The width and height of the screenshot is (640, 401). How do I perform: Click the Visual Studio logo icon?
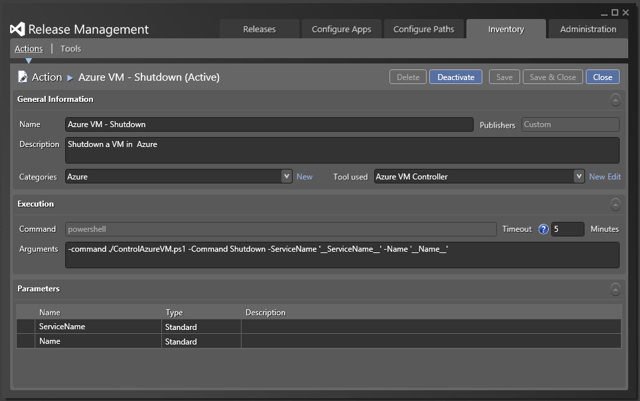17,29
